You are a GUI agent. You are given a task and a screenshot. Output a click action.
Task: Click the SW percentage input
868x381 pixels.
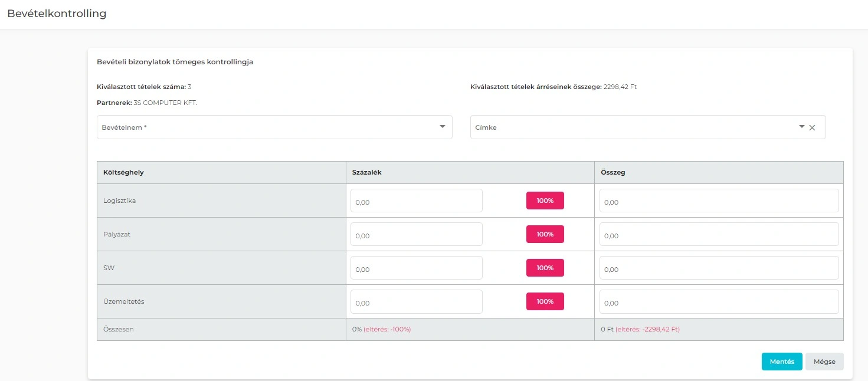pyautogui.click(x=416, y=268)
